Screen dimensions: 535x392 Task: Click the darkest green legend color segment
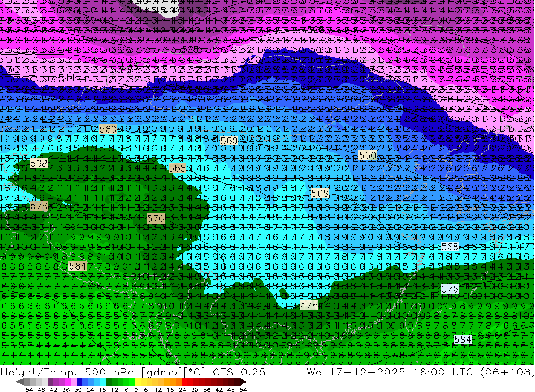point(109,382)
